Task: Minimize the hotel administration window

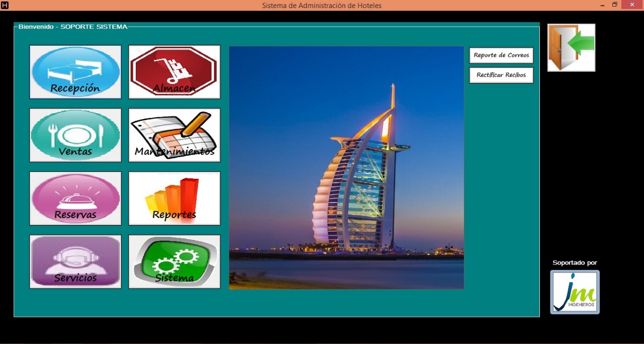Action: pos(602,5)
